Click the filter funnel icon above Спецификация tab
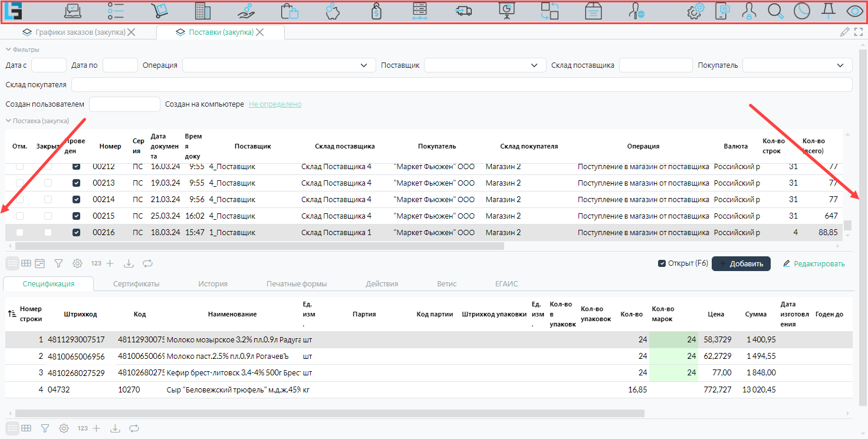Viewport: 868px width, 439px height. (58, 263)
